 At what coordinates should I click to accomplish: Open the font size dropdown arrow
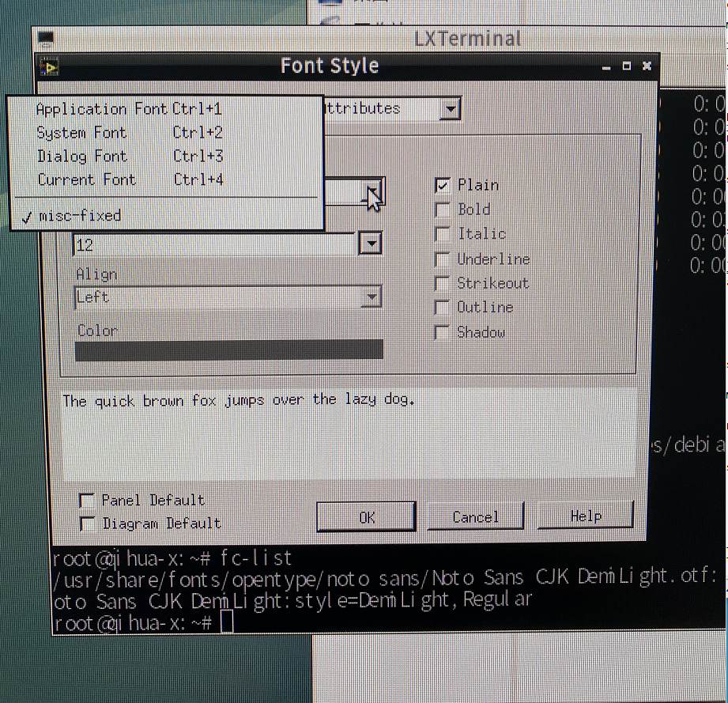[371, 243]
